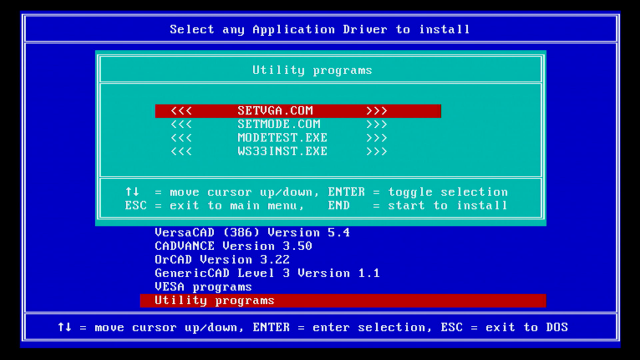
Task: Click the up/down arrows hint in bottom bar
Action: (64, 327)
